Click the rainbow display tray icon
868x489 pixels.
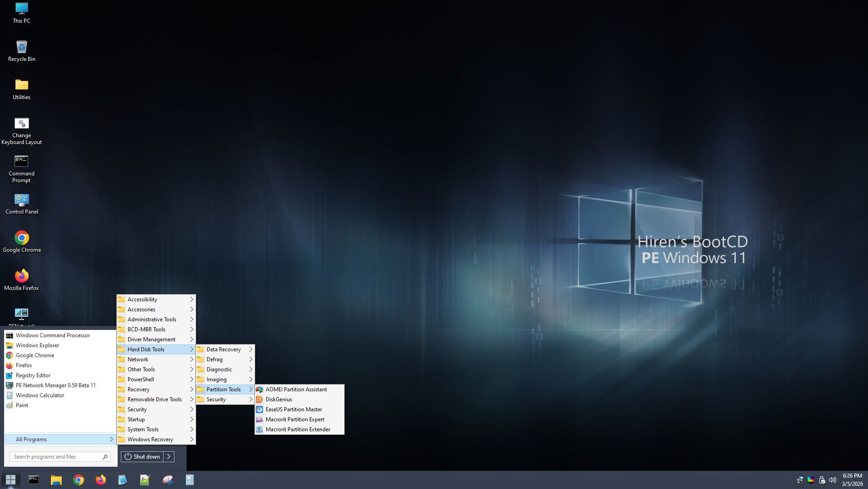point(811,480)
